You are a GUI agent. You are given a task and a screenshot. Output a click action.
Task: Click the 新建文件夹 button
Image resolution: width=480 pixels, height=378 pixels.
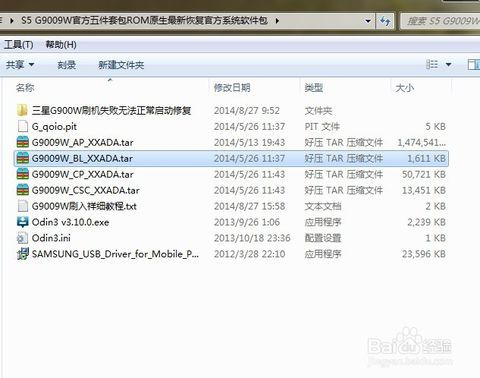click(121, 65)
